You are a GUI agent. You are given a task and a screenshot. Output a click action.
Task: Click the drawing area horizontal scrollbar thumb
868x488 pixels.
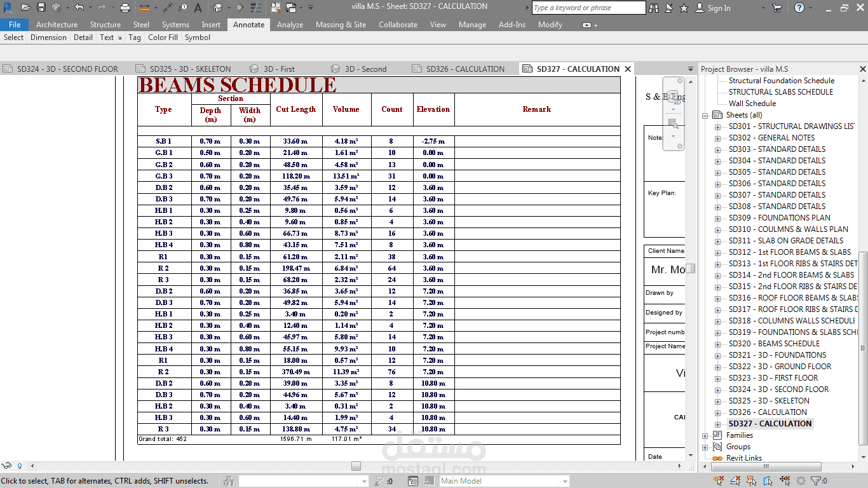tap(356, 466)
